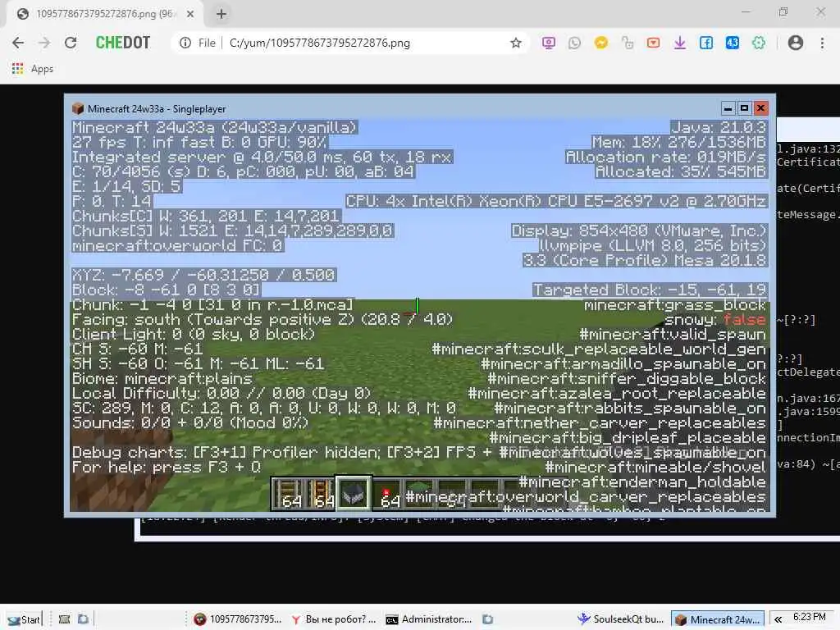
Task: Open the browser profile avatar
Action: coord(796,43)
